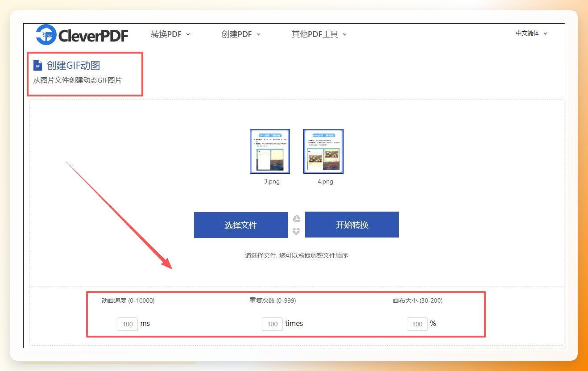Click the 开始转换 button
This screenshot has width=588, height=371.
point(352,225)
